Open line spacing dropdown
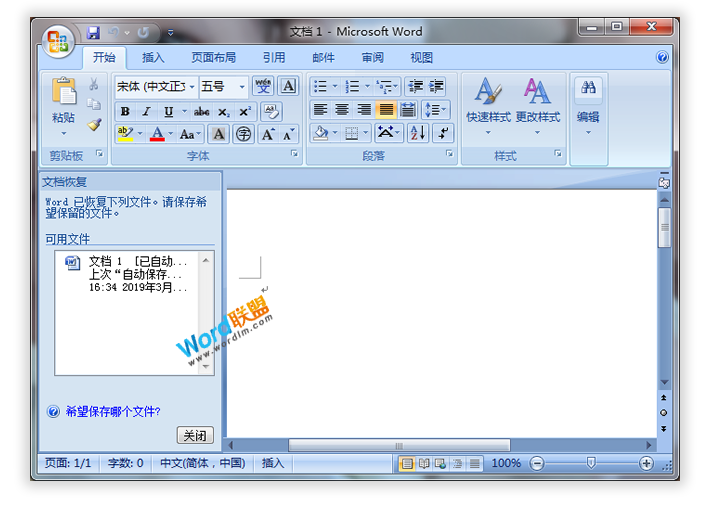 436,110
